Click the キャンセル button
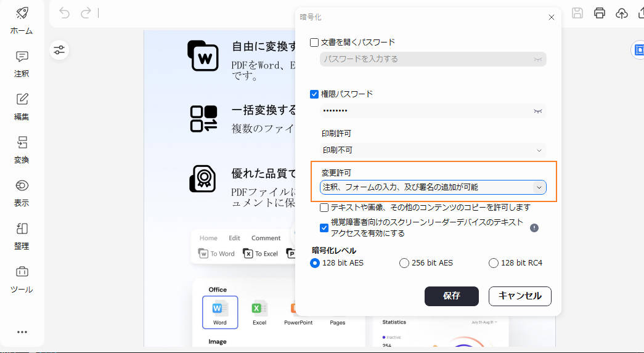Image resolution: width=644 pixels, height=353 pixels. 520,296
